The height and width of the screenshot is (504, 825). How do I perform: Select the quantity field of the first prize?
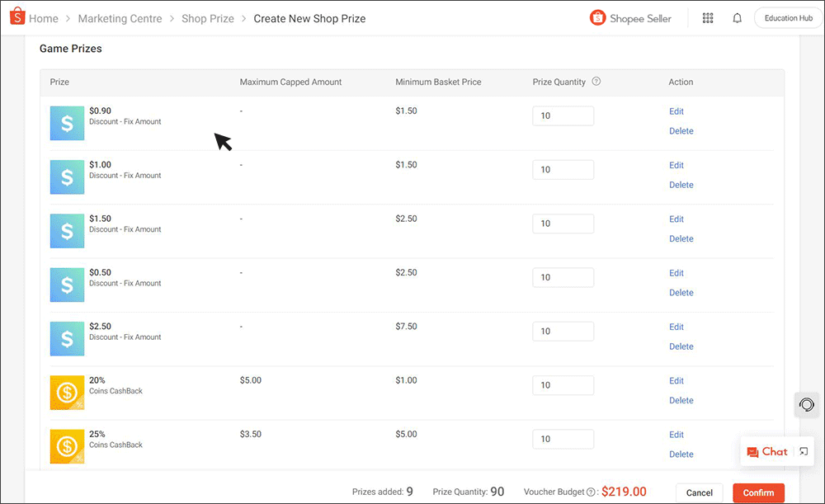click(x=563, y=115)
